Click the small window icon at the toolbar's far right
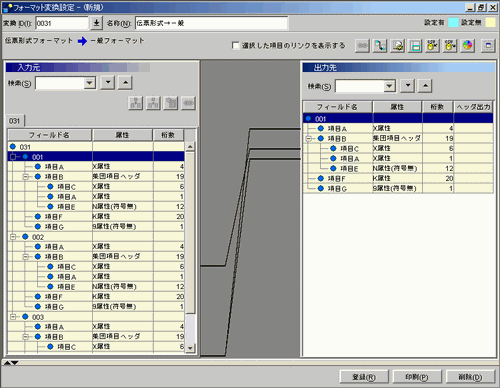Image resolution: width=500 pixels, height=388 pixels. point(488,46)
